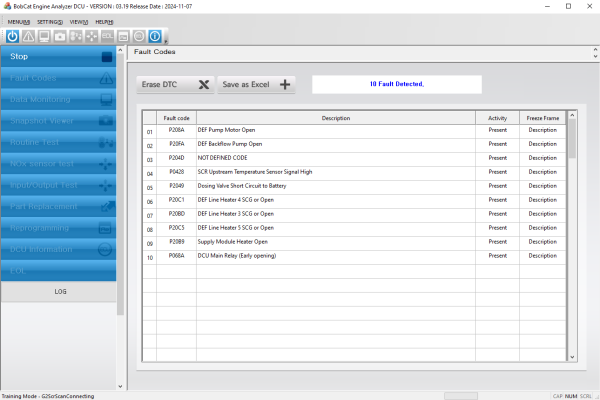Select fault code P20C5 cell
600x400 pixels.
[176, 228]
